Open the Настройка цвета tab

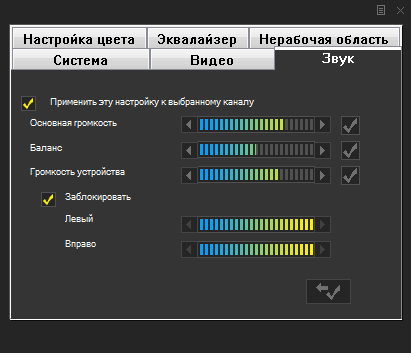tap(79, 39)
